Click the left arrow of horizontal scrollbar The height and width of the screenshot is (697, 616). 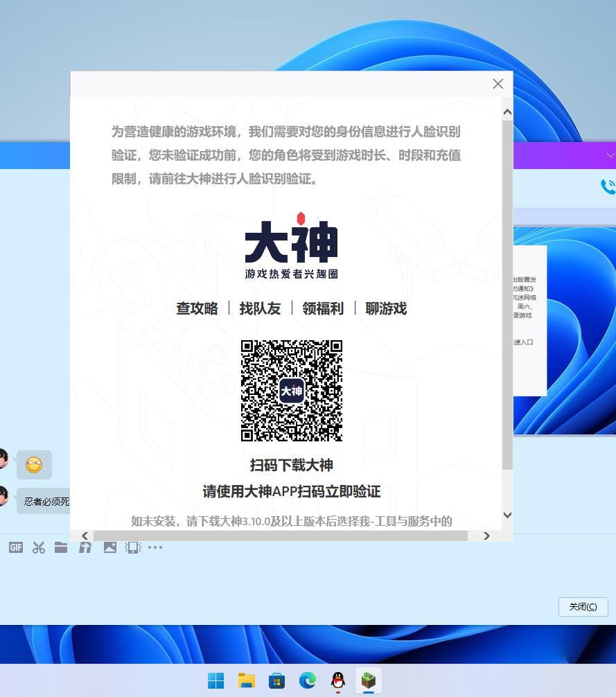pos(85,536)
